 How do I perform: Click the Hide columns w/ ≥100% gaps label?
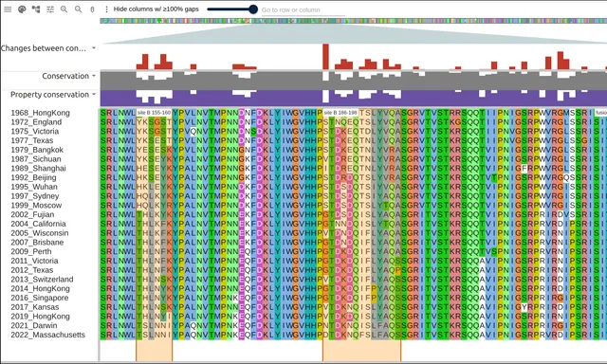click(x=156, y=9)
